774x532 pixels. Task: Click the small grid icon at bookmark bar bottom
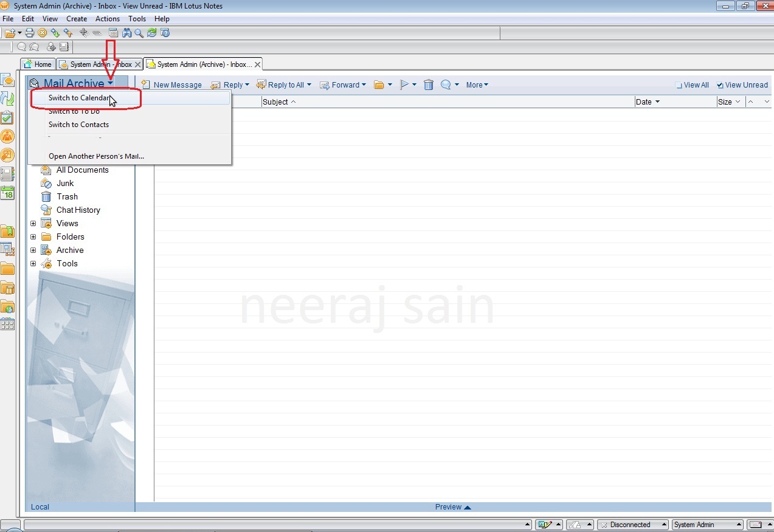(x=7, y=324)
